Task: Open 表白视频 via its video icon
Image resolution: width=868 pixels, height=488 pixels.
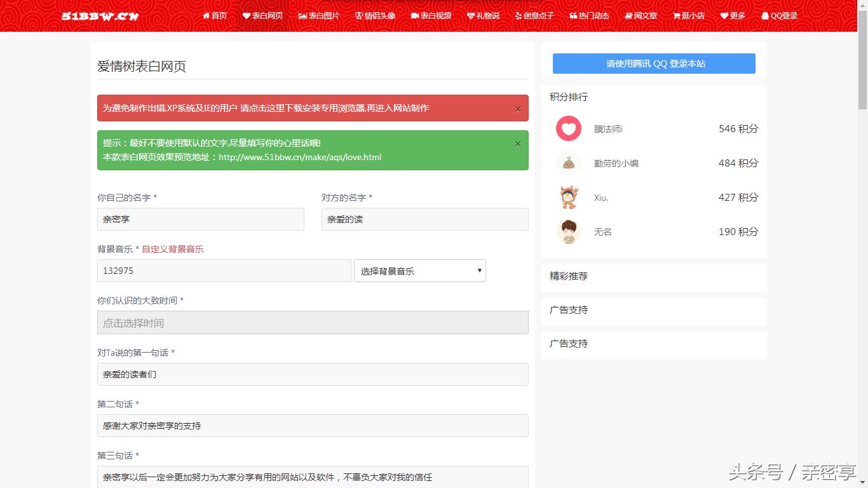Action: click(x=416, y=15)
